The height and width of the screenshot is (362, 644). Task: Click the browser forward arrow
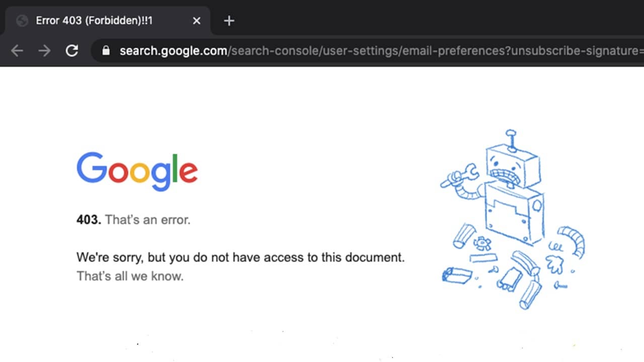point(44,51)
